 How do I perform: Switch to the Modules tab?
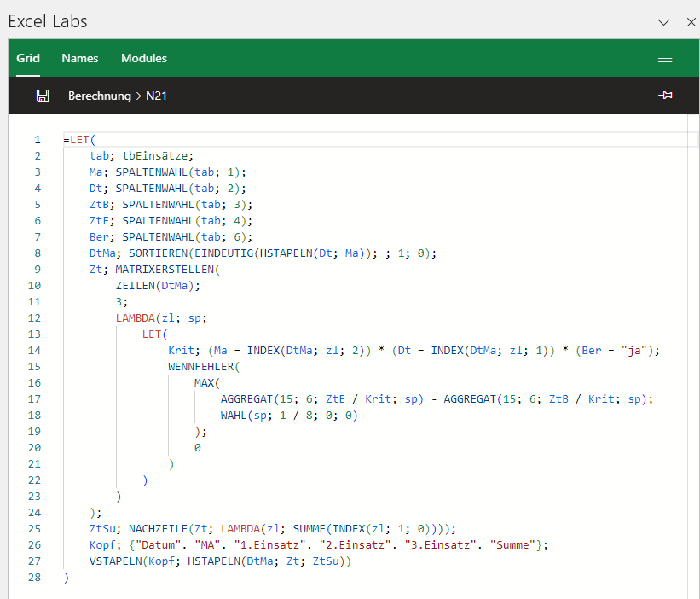144,59
